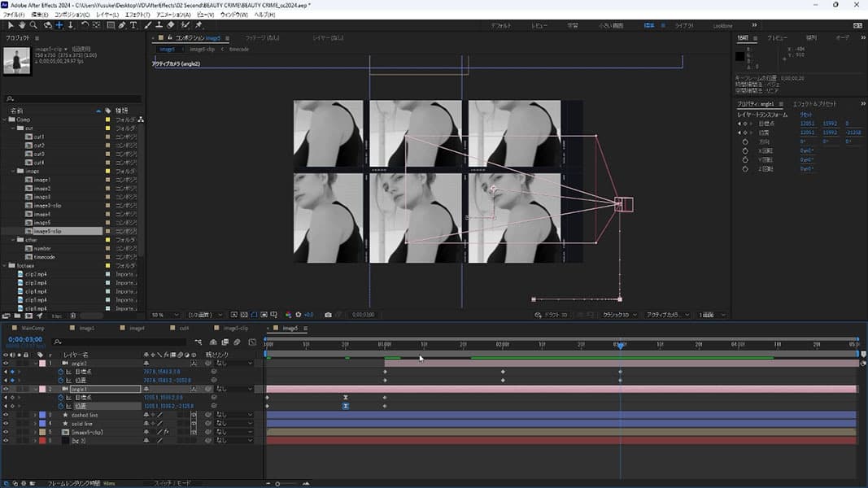Click the スイッチ / モード toggle button
Screen dimensions: 868x488
coord(172,483)
